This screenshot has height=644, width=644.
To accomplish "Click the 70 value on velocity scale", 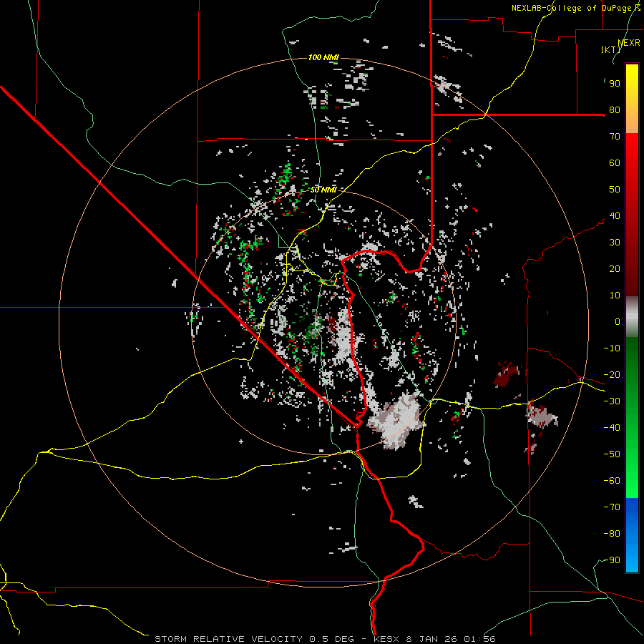I will (x=615, y=137).
